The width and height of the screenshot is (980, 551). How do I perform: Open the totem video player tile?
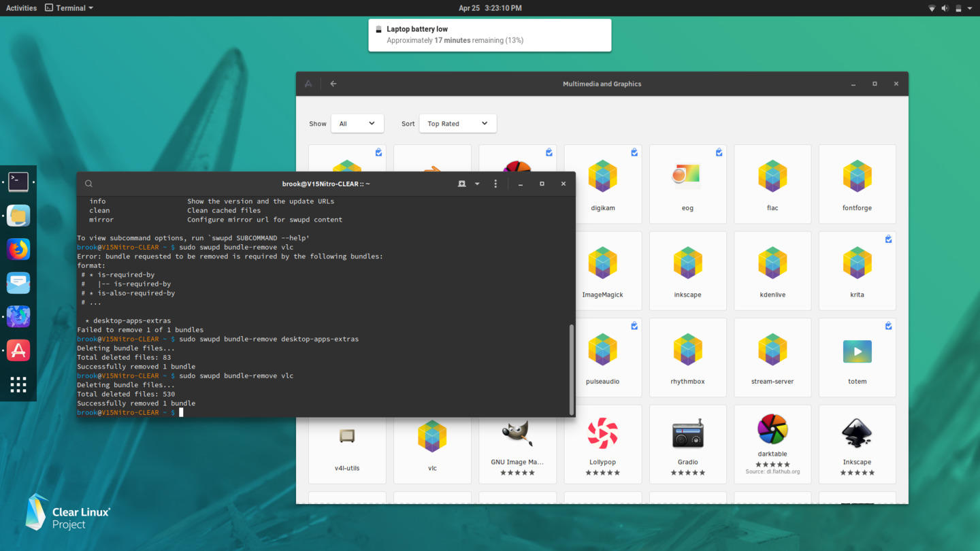pos(857,358)
